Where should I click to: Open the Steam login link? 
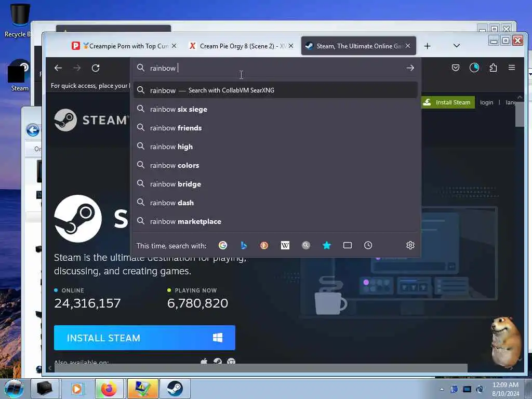click(x=486, y=102)
